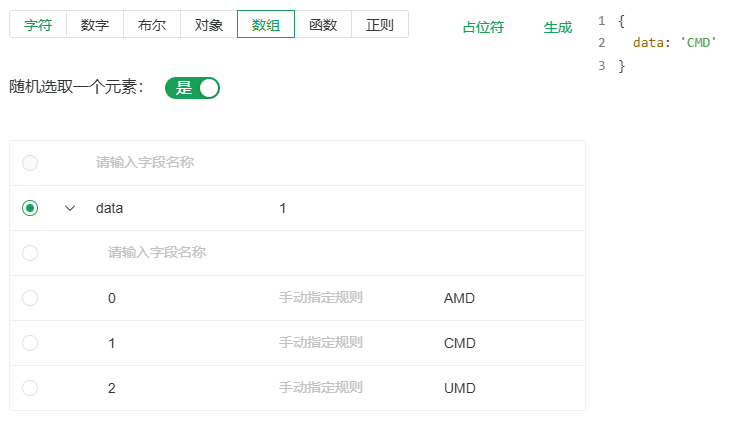Select radio button for element 0
Screen dimensions: 730x421
(x=30, y=298)
